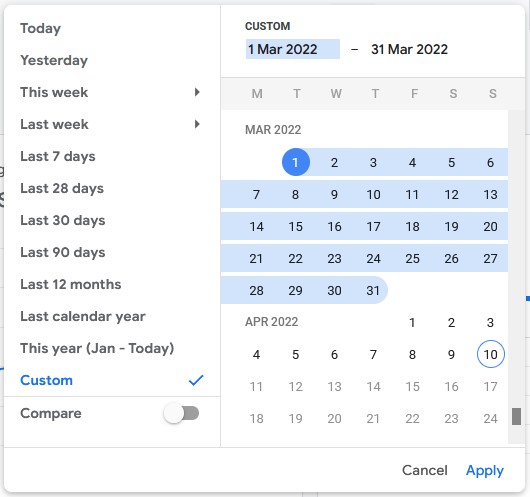Select 1 March in the calendar
This screenshot has height=497, width=530.
click(296, 162)
